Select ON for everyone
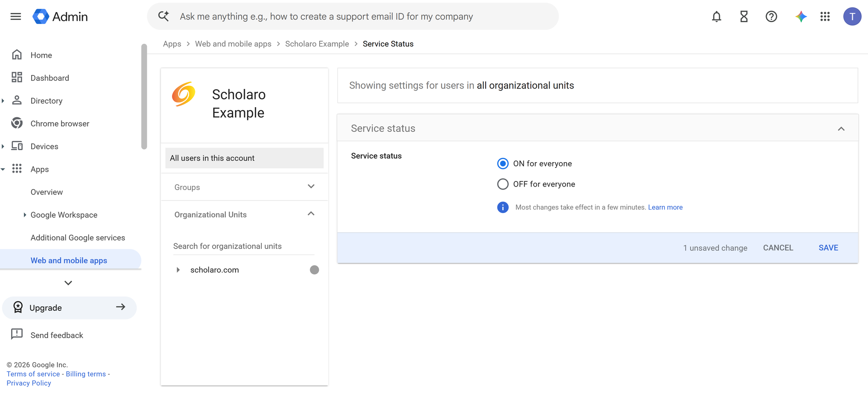Screen dimensions: 868x393 (x=503, y=164)
